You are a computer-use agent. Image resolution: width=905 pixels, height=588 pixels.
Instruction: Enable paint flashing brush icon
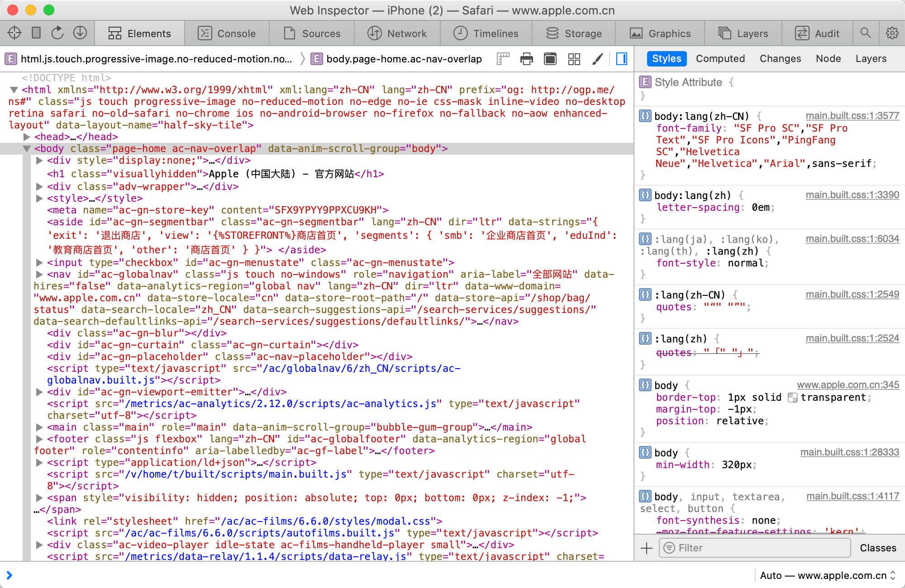point(598,59)
